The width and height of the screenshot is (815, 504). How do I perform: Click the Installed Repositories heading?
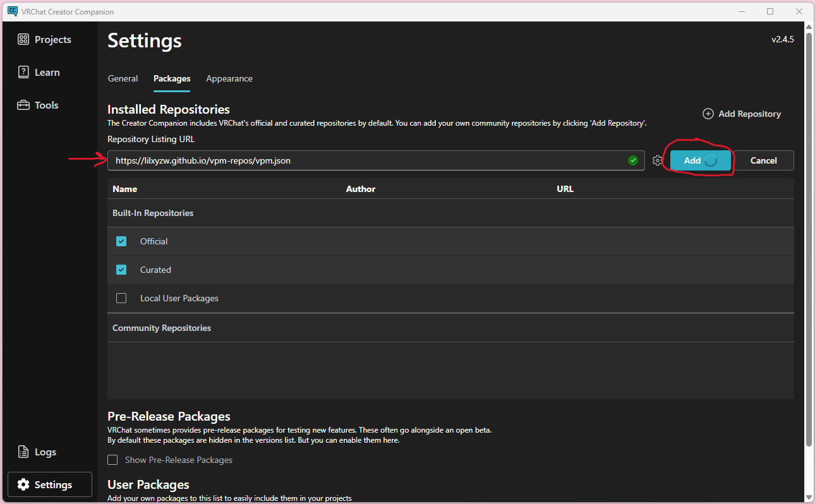[169, 109]
